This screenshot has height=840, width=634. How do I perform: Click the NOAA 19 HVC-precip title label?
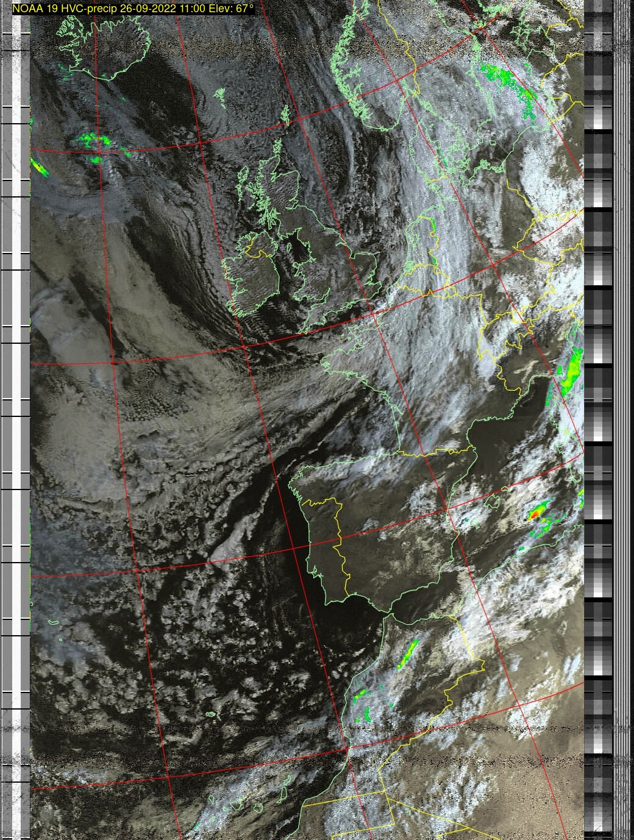133,9
